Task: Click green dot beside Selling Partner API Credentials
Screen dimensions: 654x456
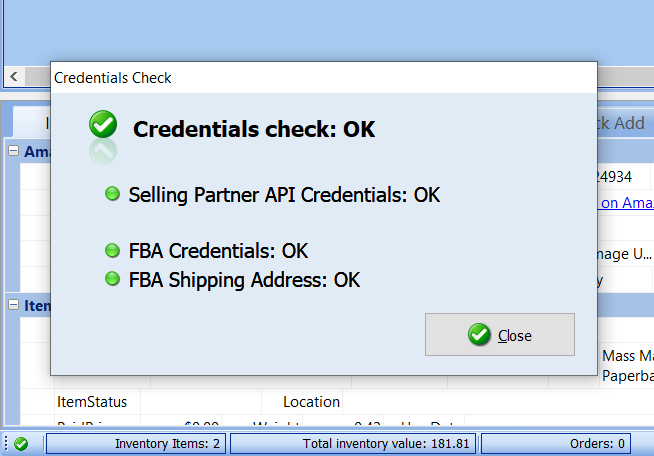Action: coord(112,194)
